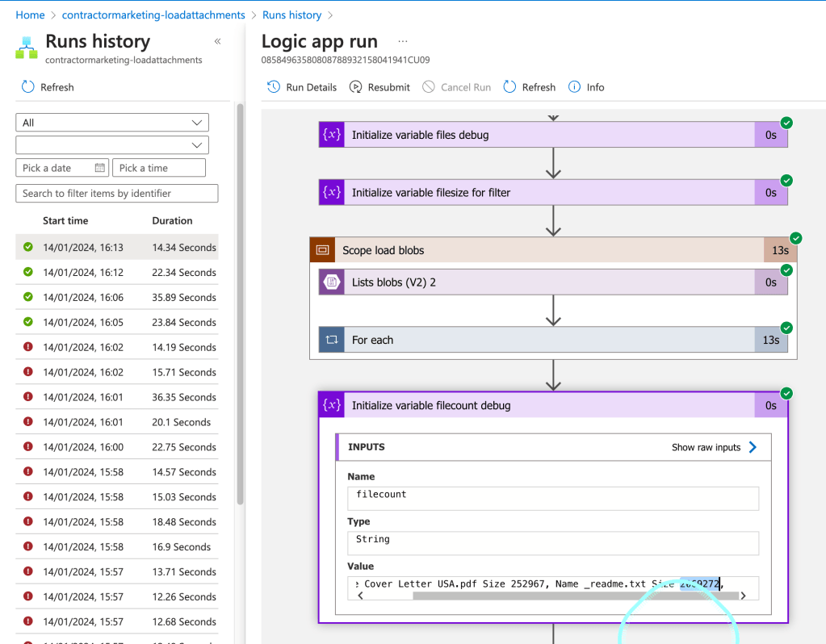Viewport: 826px width, 644px height.
Task: Select the run at 14/01/2024, 16:12
Action: point(117,272)
